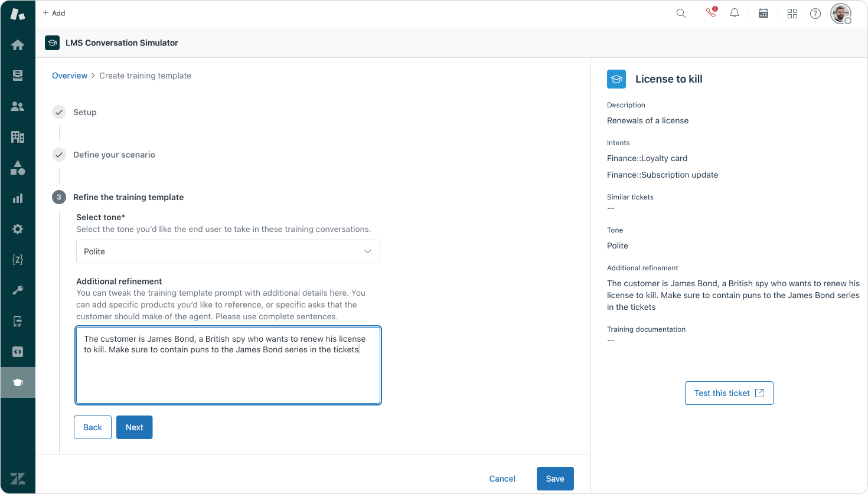This screenshot has width=868, height=494.
Task: Open the shapes icon in sidebar
Action: 18,168
